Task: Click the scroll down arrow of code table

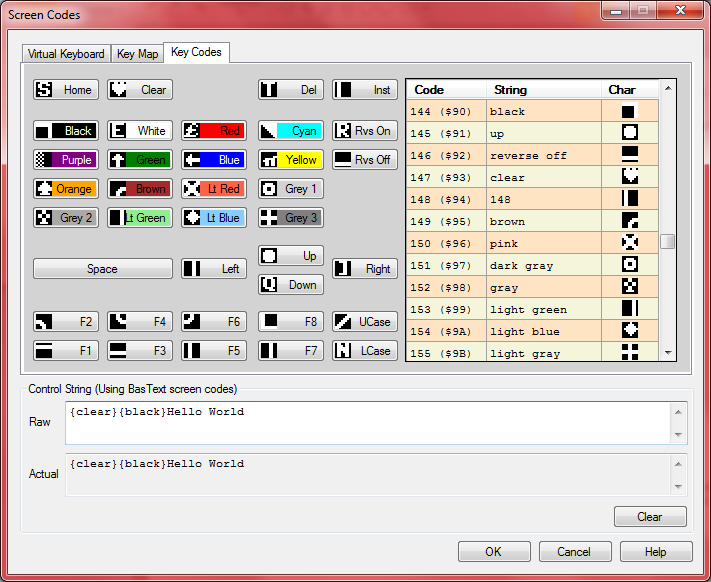Action: [668, 352]
